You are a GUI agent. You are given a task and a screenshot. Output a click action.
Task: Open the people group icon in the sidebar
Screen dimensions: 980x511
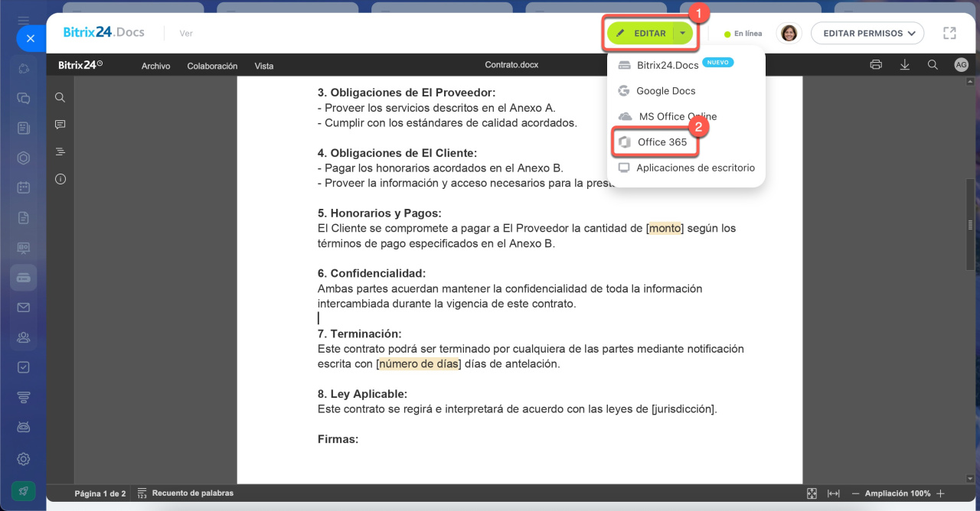[24, 337]
